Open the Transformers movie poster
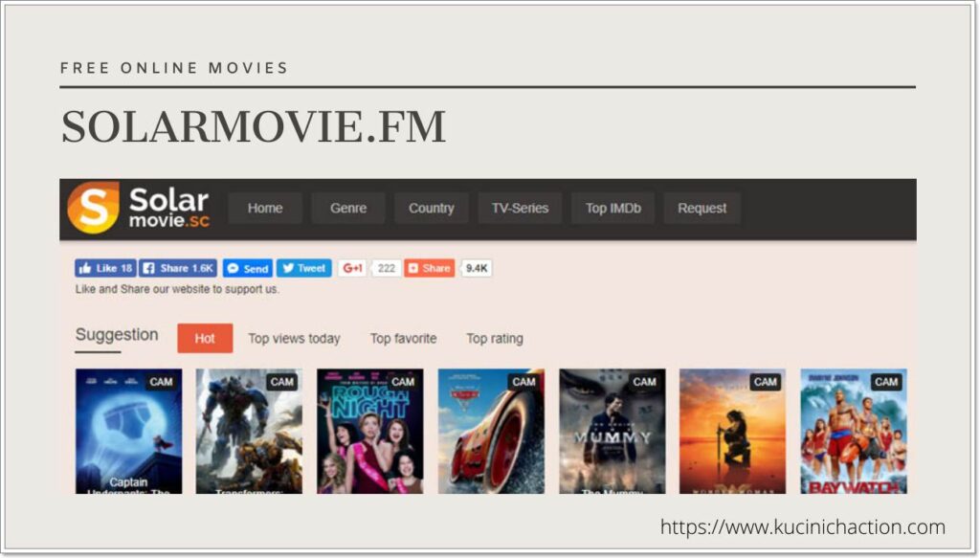The height and width of the screenshot is (558, 980). coord(249,431)
